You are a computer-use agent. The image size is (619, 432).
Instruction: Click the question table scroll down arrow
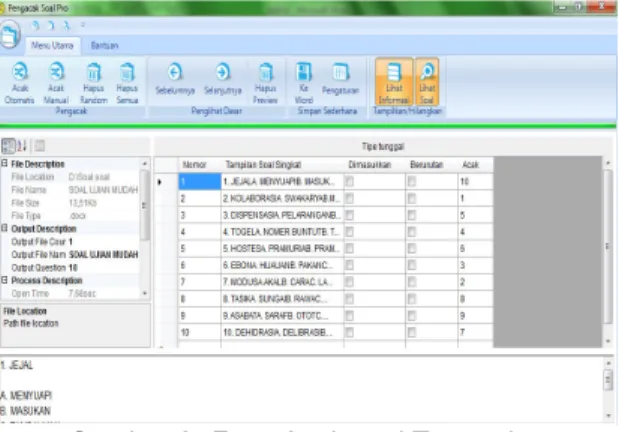click(608, 342)
